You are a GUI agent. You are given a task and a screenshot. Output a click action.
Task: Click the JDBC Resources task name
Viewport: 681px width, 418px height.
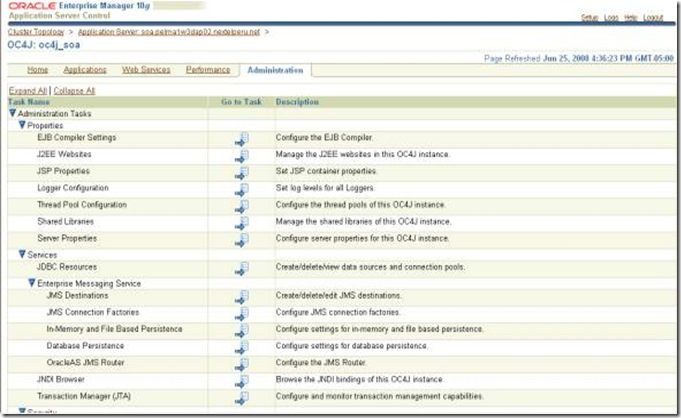pos(67,267)
